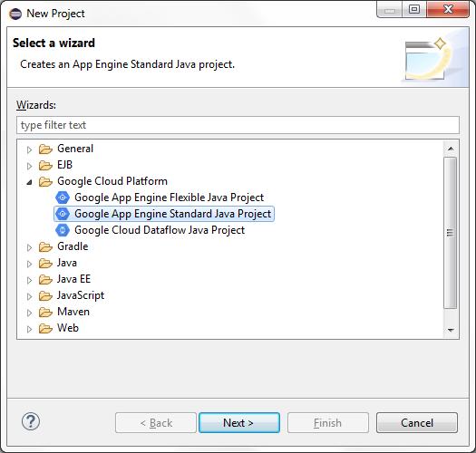Screen dimensions: 476x453
Task: Maximize the New Project dialog
Action: tap(414, 9)
